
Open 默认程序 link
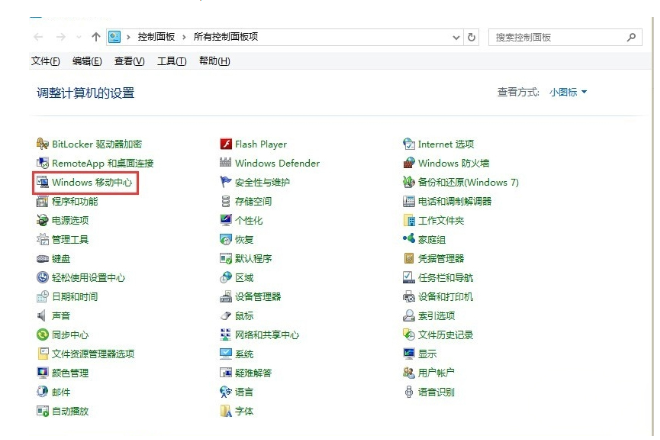(x=253, y=259)
